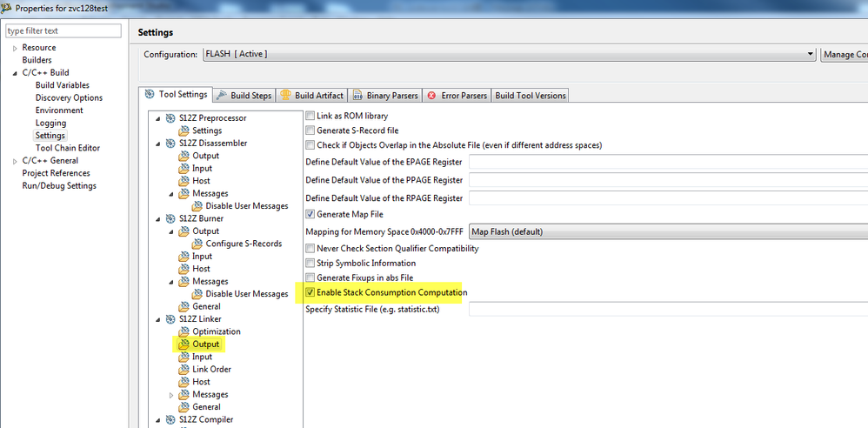Click the Build Steps tab icon
Viewport: 868px width, 428px height.
[222, 95]
